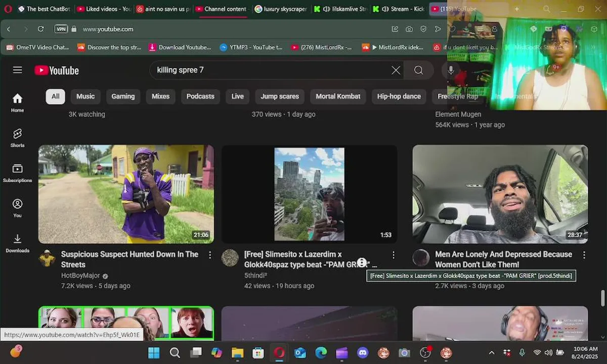Image resolution: width=607 pixels, height=364 pixels.
Task: Open the PAM GRIER type beat thumbnail
Action: (x=309, y=194)
